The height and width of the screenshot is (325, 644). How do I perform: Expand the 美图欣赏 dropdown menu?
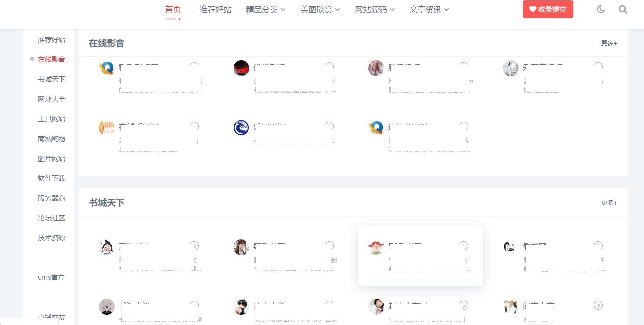(x=320, y=9)
